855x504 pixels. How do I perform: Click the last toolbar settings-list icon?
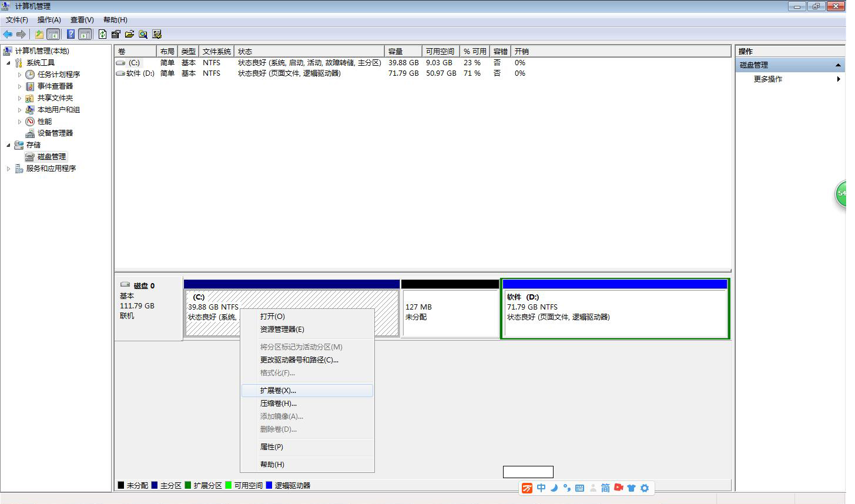tap(157, 34)
